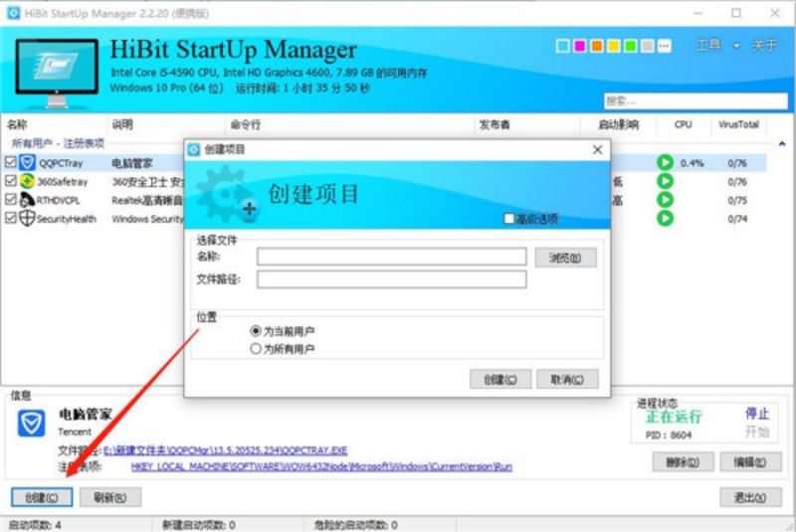Choose the orange theme color swatch

pos(596,46)
